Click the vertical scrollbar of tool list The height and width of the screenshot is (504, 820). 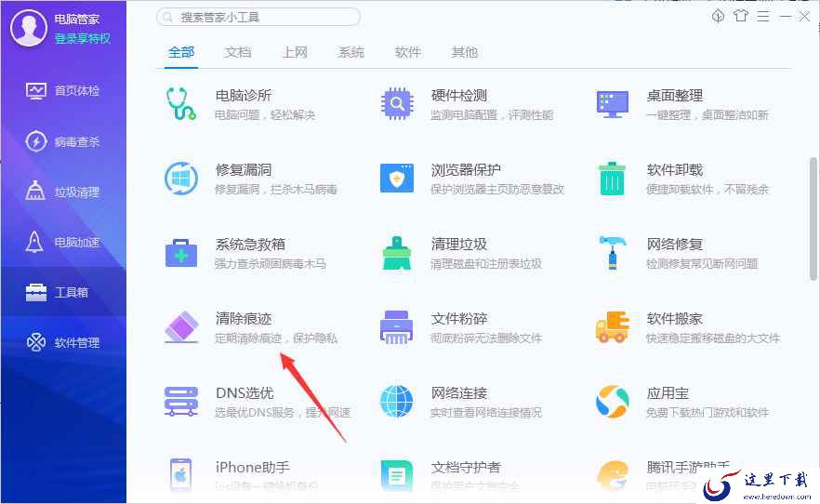point(813,219)
